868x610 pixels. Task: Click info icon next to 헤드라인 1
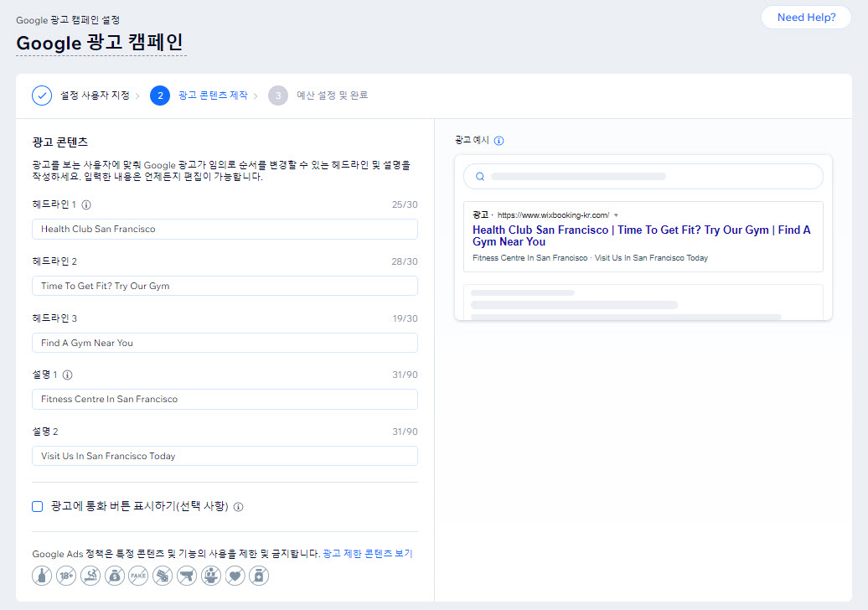86,204
